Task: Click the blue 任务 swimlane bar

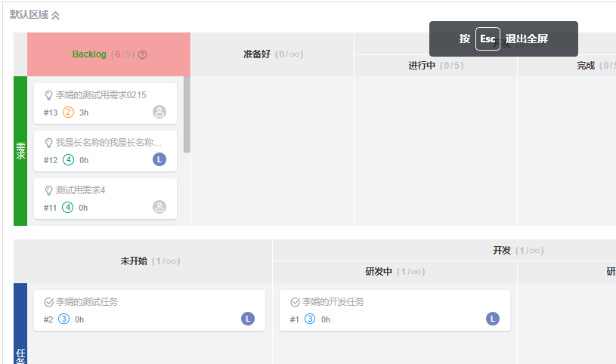Action: (x=20, y=325)
